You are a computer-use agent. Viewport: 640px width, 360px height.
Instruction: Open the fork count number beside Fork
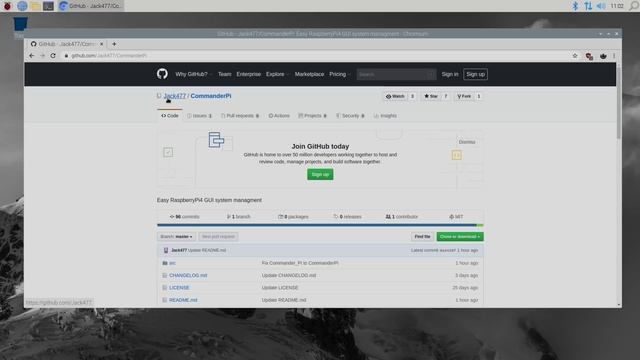pyautogui.click(x=479, y=96)
